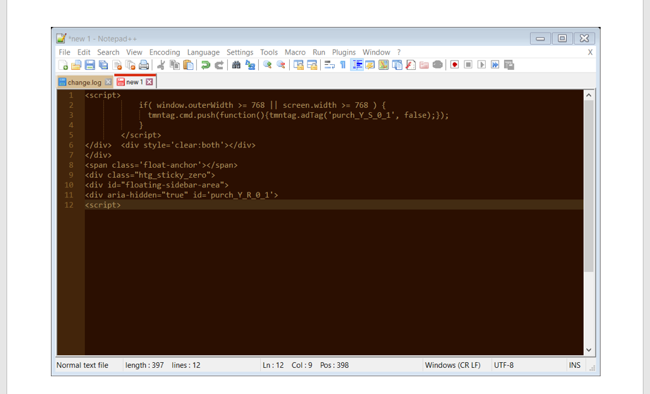
Task: Toggle word wrap toolbar icon
Action: pyautogui.click(x=330, y=65)
